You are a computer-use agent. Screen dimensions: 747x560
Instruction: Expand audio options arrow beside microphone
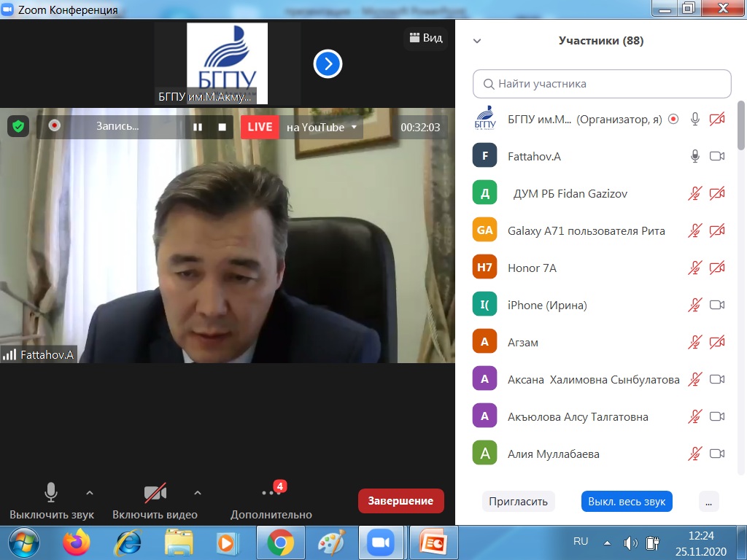[90, 492]
